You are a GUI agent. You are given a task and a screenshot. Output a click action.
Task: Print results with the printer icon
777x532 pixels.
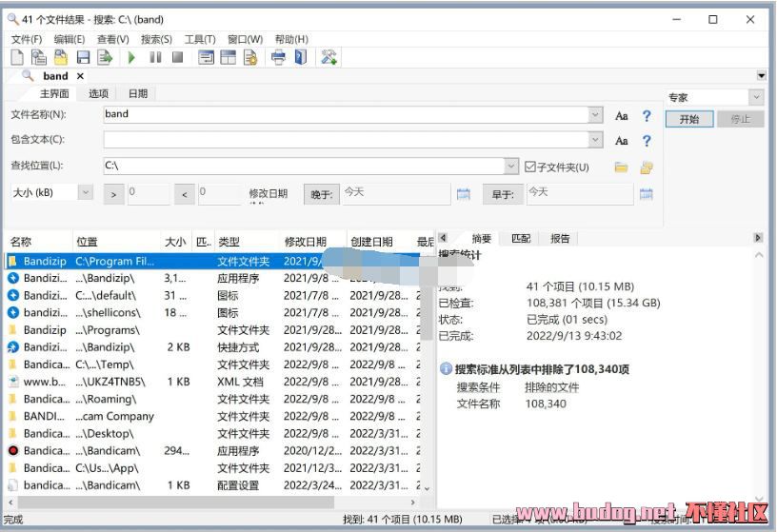(278, 57)
